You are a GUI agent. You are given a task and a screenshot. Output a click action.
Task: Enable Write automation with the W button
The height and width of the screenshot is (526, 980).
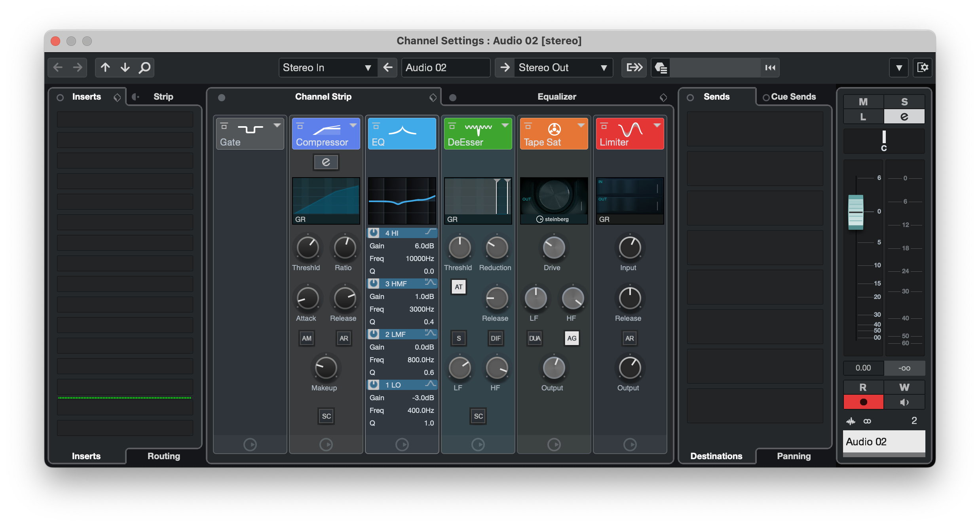click(x=904, y=387)
